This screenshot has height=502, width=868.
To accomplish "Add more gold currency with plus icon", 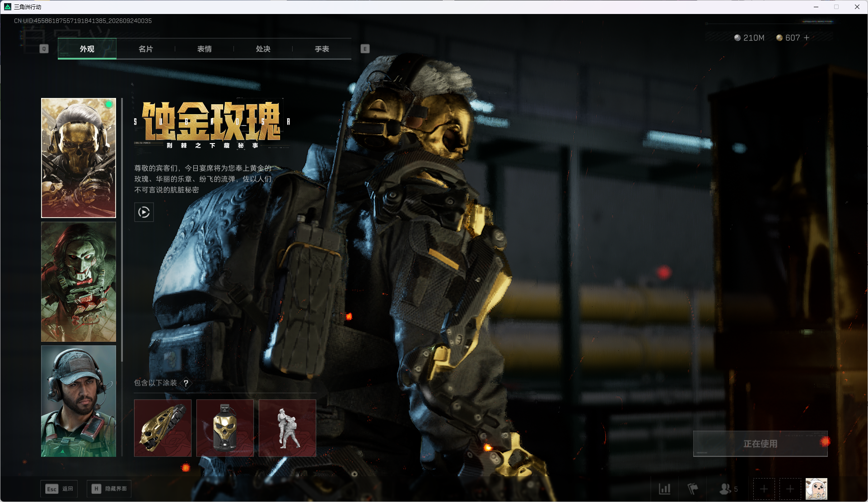I will coord(807,38).
